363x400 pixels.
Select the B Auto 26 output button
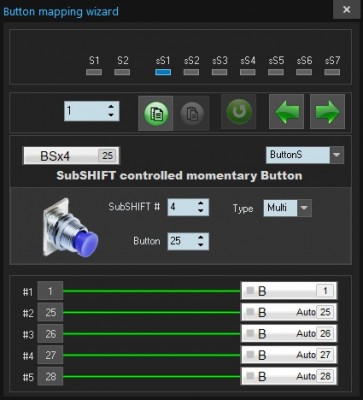(x=289, y=333)
